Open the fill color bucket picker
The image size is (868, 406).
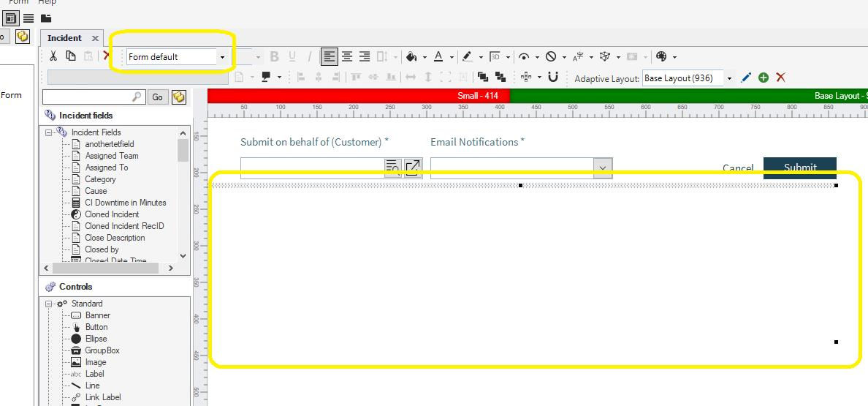coord(411,56)
